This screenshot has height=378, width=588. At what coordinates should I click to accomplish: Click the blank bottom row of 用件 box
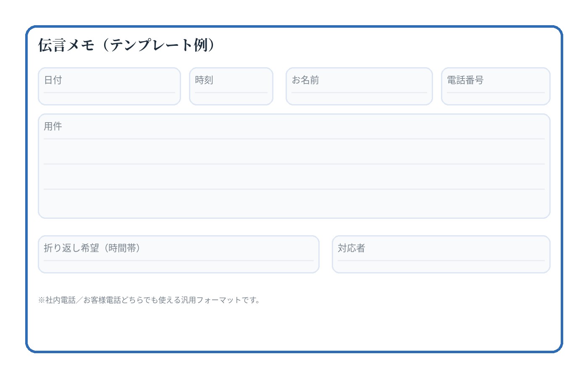pyautogui.click(x=294, y=204)
